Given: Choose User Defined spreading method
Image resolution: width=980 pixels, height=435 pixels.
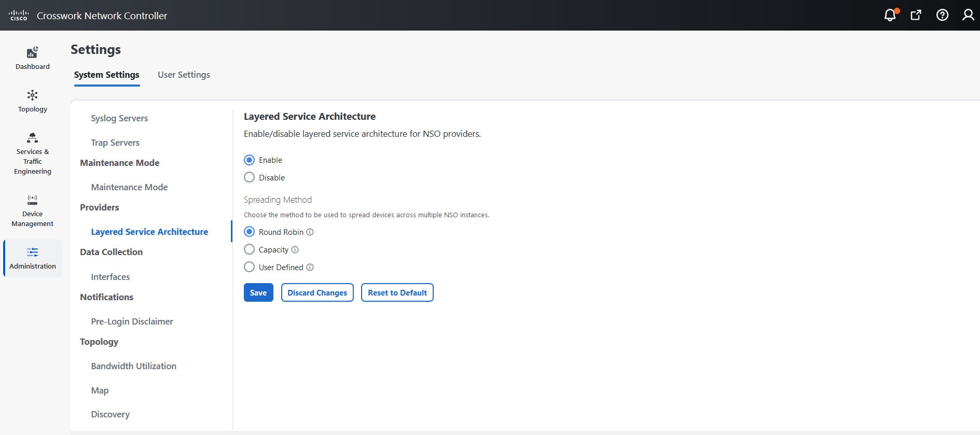Looking at the screenshot, I should (249, 267).
